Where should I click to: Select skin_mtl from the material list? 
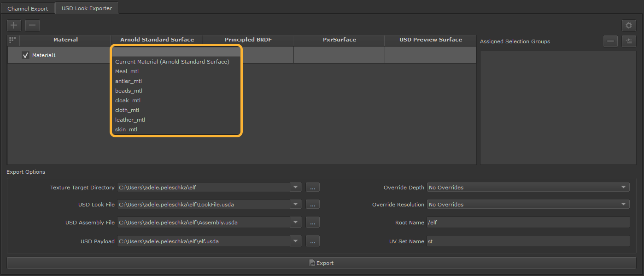[126, 129]
